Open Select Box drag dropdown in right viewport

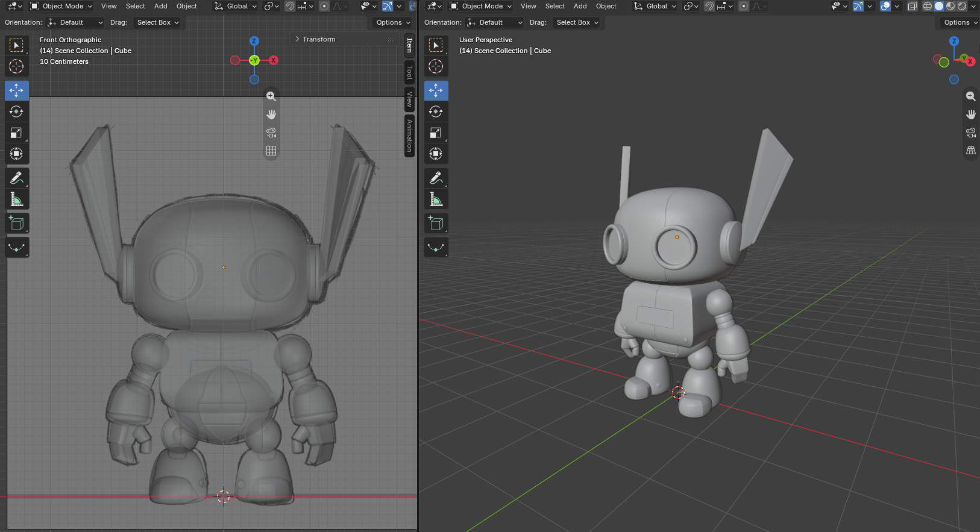coord(577,22)
